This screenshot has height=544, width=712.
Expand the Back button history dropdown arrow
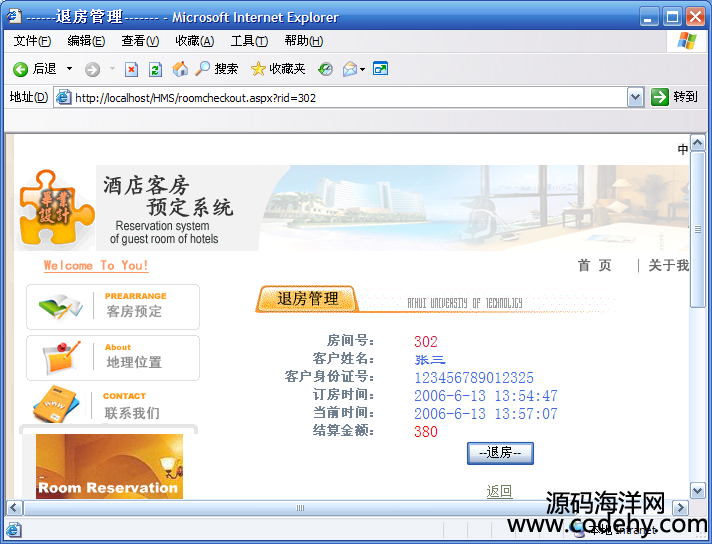point(70,69)
